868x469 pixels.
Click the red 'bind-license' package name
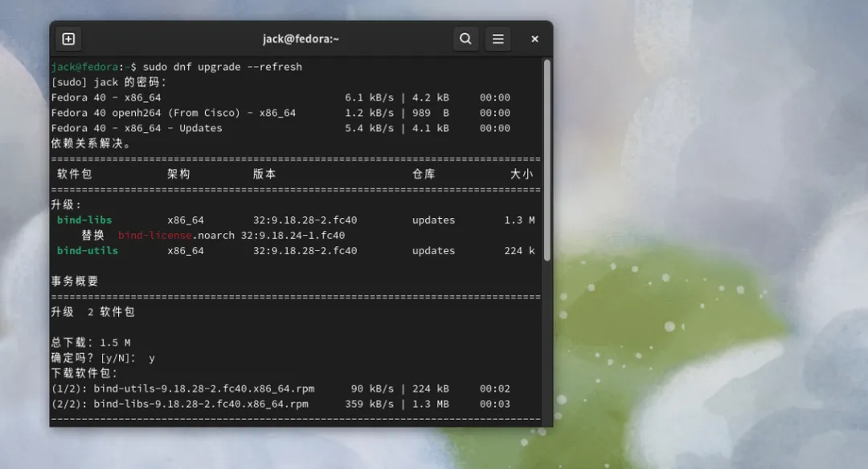click(155, 235)
